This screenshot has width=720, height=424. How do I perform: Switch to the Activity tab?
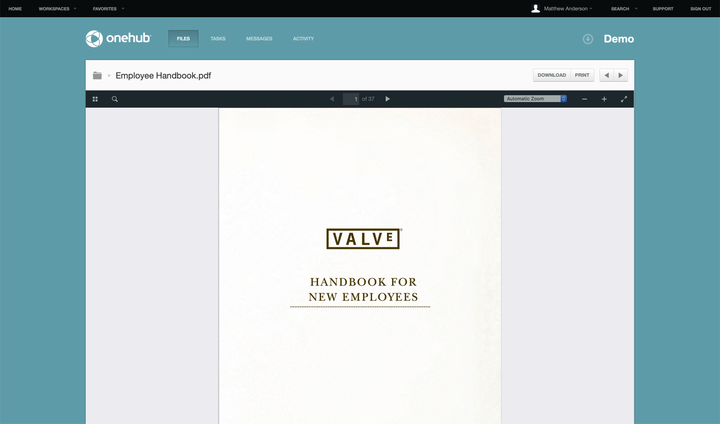[304, 39]
